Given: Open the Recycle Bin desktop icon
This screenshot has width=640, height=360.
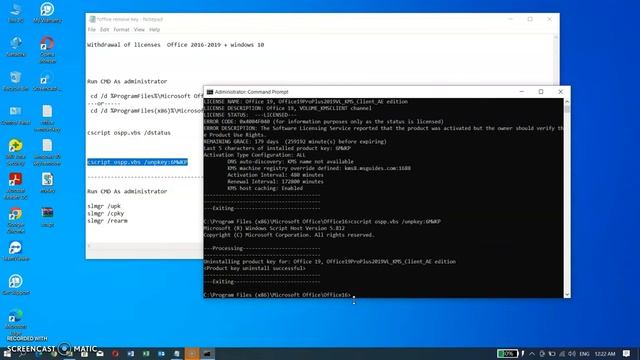Looking at the screenshot, I should point(16,81).
